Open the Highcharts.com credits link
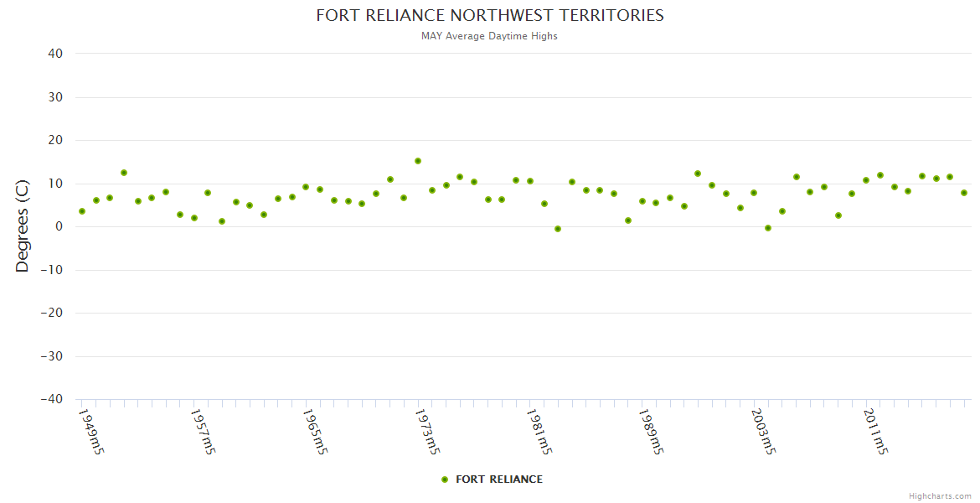This screenshot has width=980, height=503. click(940, 496)
